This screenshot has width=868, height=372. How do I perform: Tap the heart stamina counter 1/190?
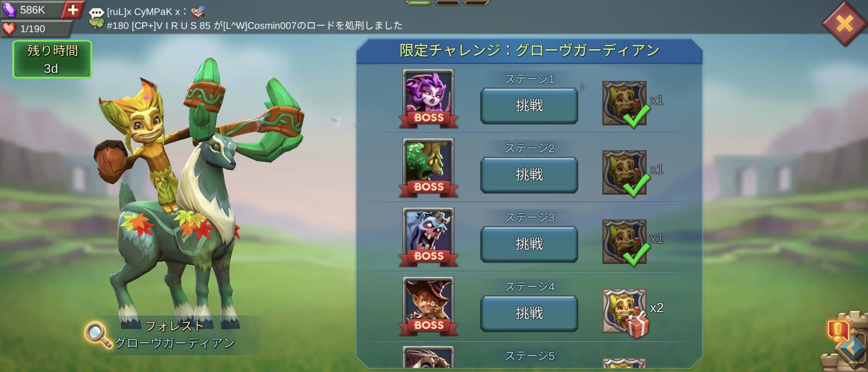click(36, 29)
